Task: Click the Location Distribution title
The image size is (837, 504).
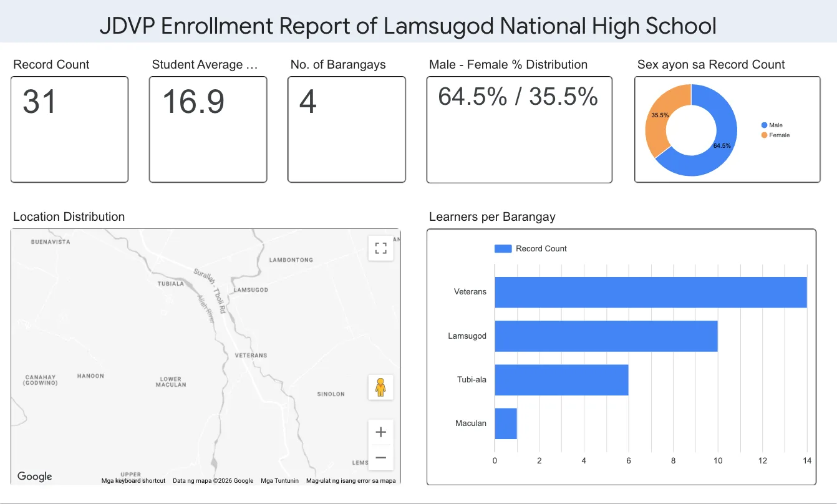Action: (x=69, y=217)
